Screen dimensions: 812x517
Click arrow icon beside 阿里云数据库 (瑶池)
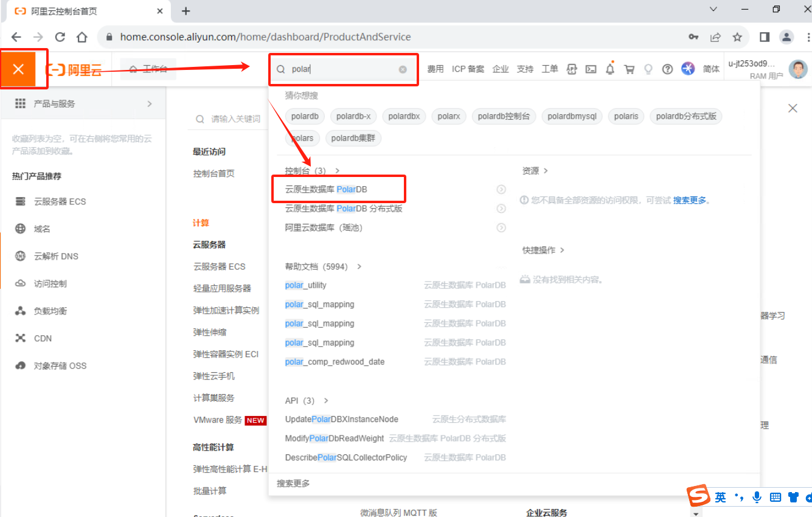pyautogui.click(x=501, y=228)
